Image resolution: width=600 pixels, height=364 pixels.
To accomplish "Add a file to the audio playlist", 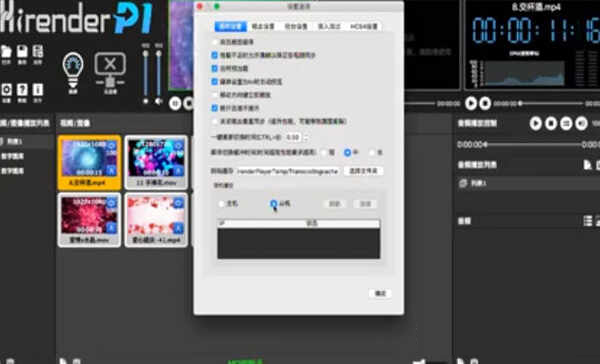I will [587, 165].
